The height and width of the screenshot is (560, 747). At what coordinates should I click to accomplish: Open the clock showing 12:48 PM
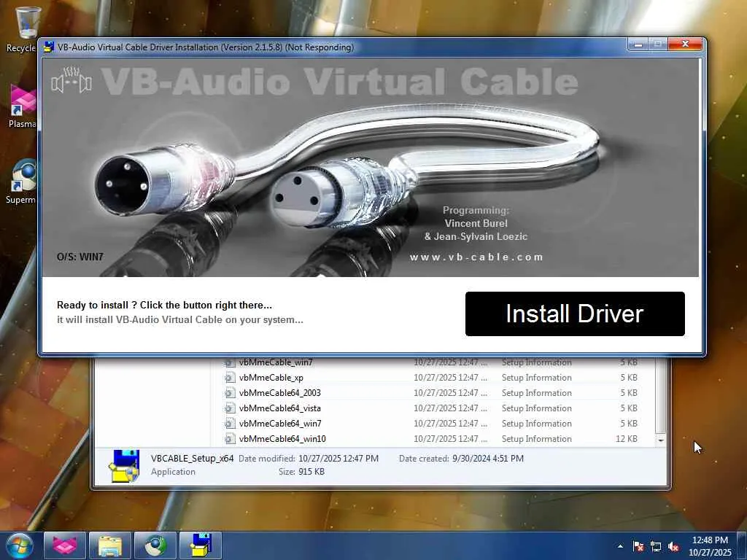point(710,546)
